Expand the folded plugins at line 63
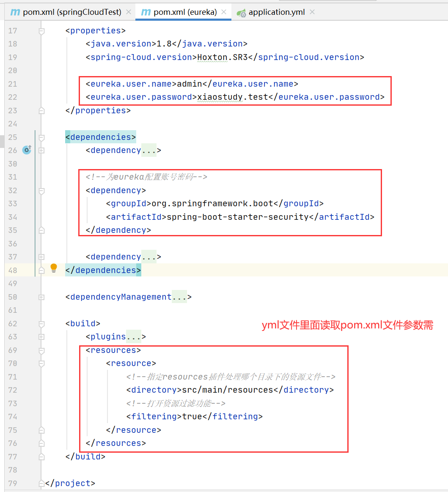 click(x=41, y=337)
